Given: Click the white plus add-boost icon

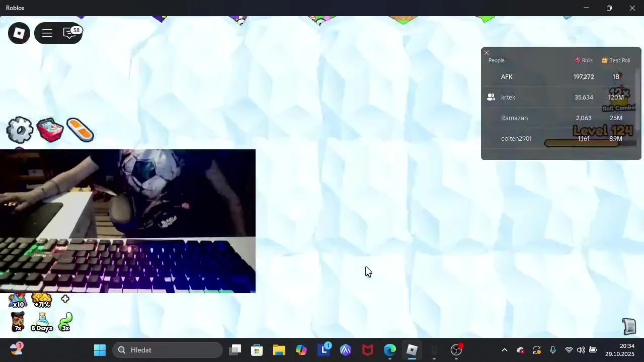Looking at the screenshot, I should coord(65,299).
